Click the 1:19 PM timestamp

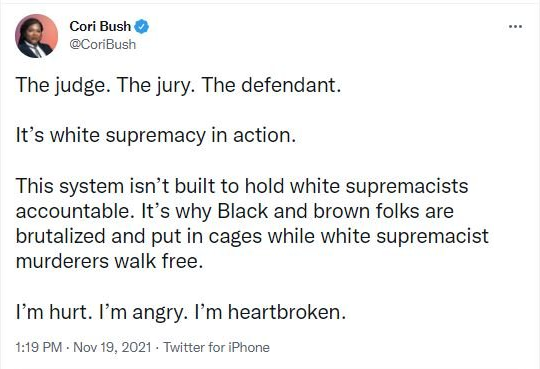click(x=39, y=347)
